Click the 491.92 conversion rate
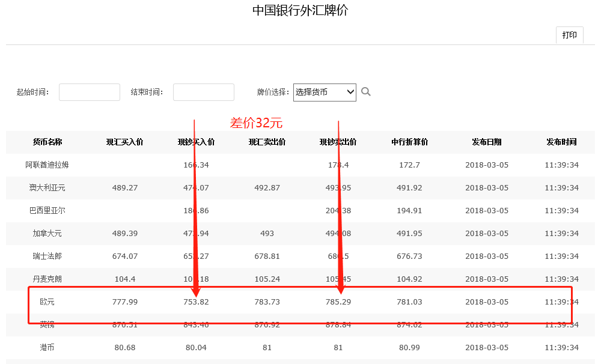The height and width of the screenshot is (364, 610). click(x=409, y=188)
